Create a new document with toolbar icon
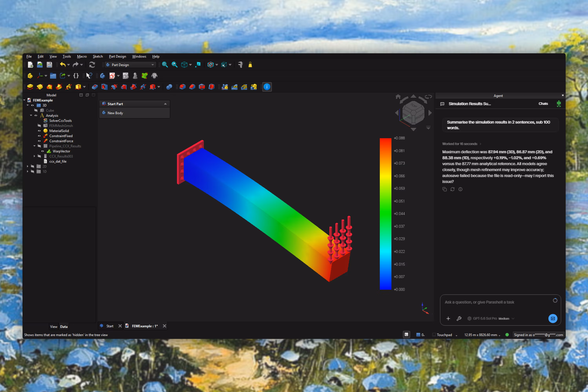588x392 pixels. tap(30, 65)
